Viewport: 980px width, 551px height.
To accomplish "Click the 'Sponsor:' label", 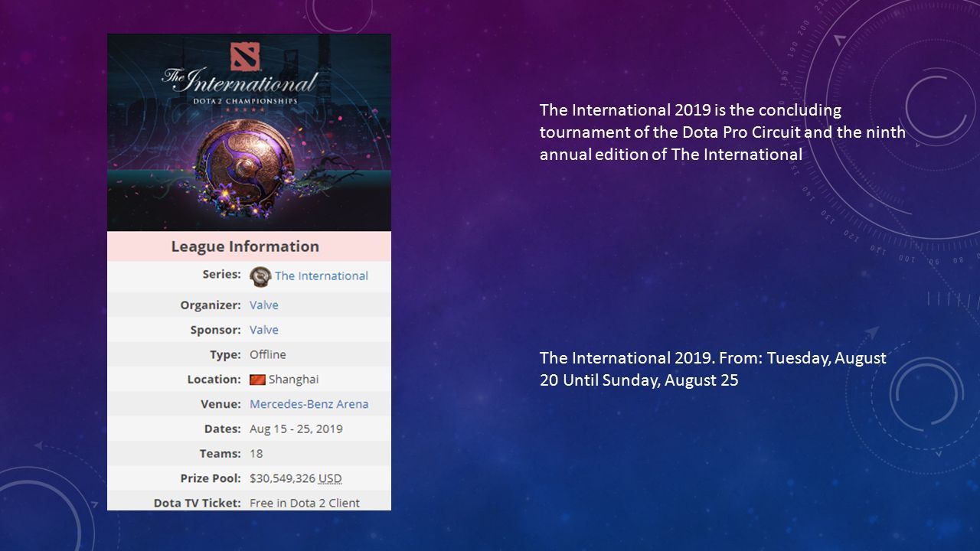I will click(x=216, y=330).
